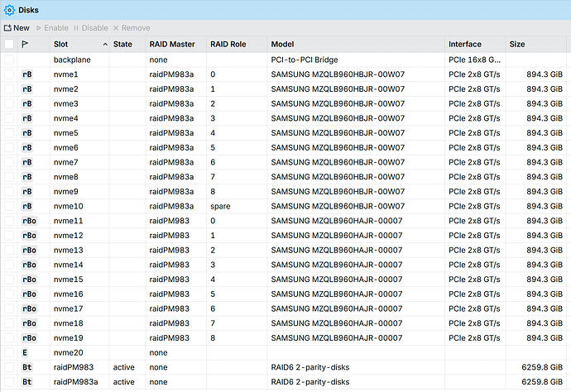571x392 pixels.
Task: Toggle the select-all checkbox in header
Action: (x=9, y=45)
